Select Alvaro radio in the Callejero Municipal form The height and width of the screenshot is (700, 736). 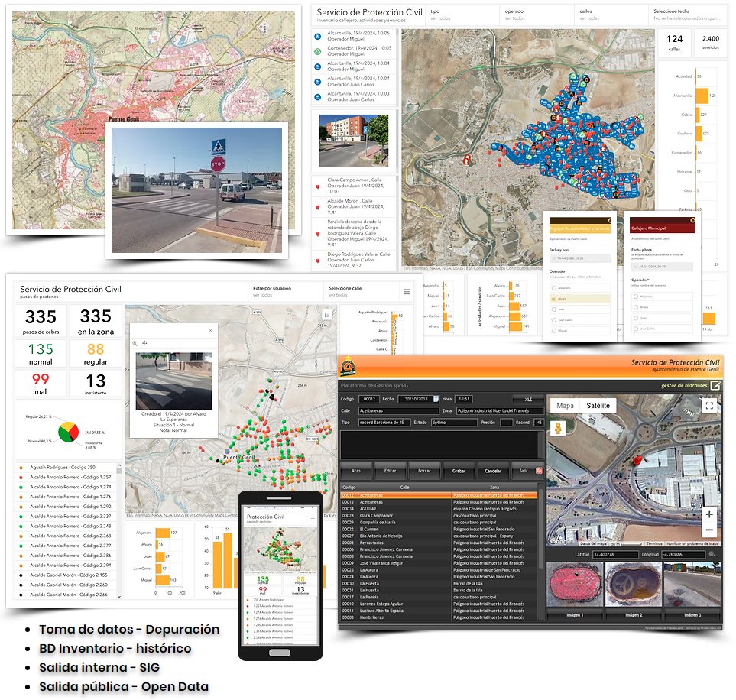(x=636, y=307)
